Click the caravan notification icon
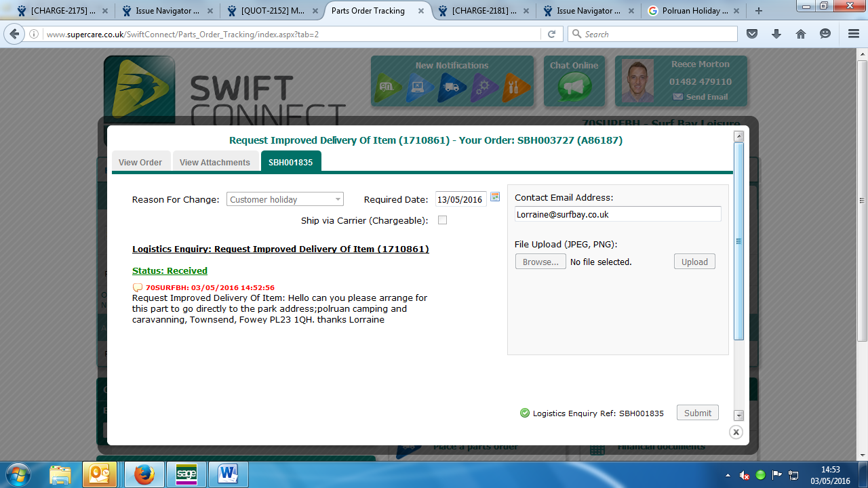The image size is (868, 488). [x=389, y=87]
